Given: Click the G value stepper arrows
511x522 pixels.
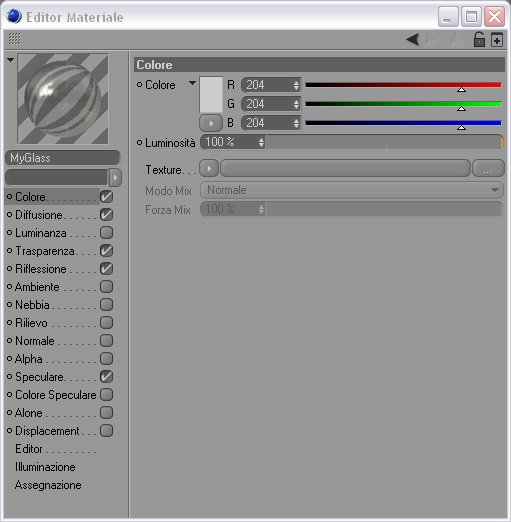Looking at the screenshot, I should tap(296, 104).
